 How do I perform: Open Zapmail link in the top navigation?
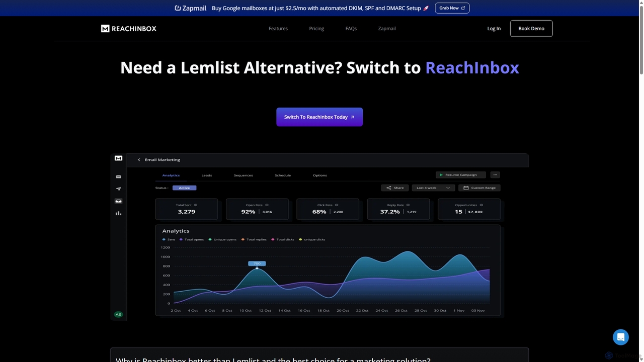pos(387,29)
